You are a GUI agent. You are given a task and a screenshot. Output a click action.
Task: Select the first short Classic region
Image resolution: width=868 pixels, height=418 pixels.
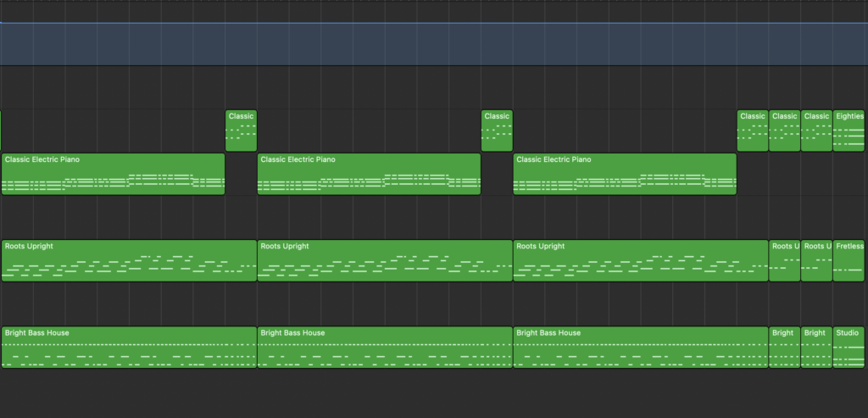pos(241,131)
